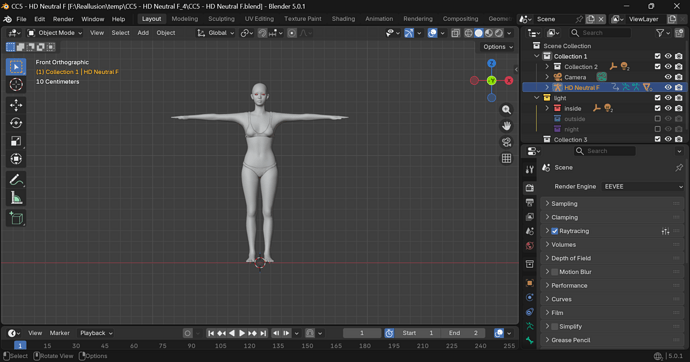Open the Render properties tab
The width and height of the screenshot is (690, 362).
[529, 188]
